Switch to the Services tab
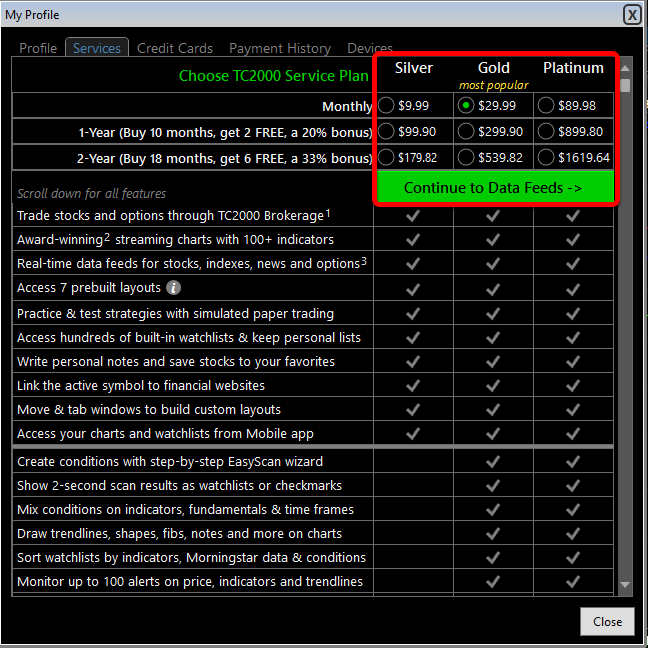 (97, 48)
